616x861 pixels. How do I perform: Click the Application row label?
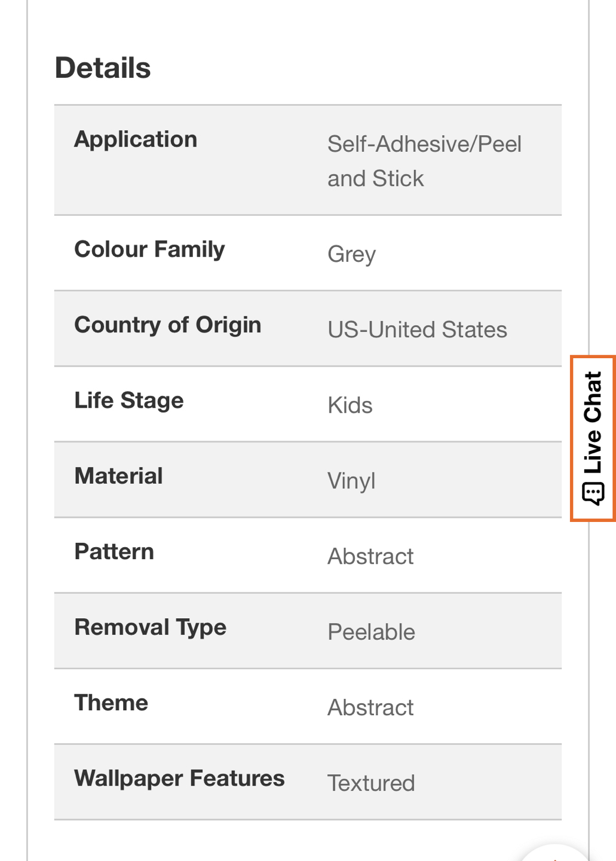[136, 139]
